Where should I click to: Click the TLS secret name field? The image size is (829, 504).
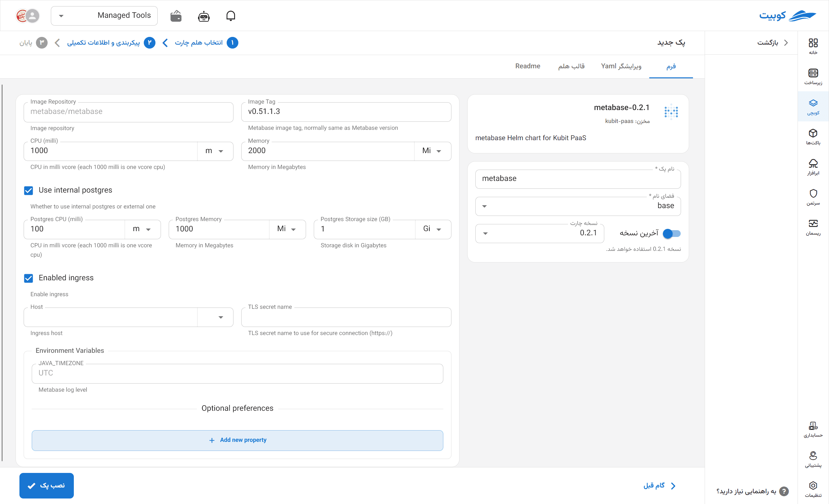pyautogui.click(x=346, y=317)
